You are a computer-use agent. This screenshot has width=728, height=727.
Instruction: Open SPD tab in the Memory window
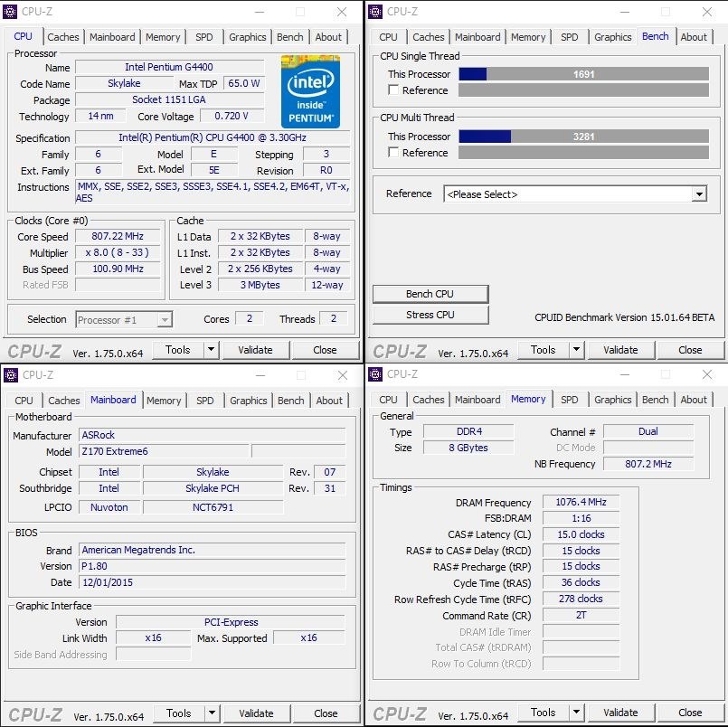pos(569,400)
